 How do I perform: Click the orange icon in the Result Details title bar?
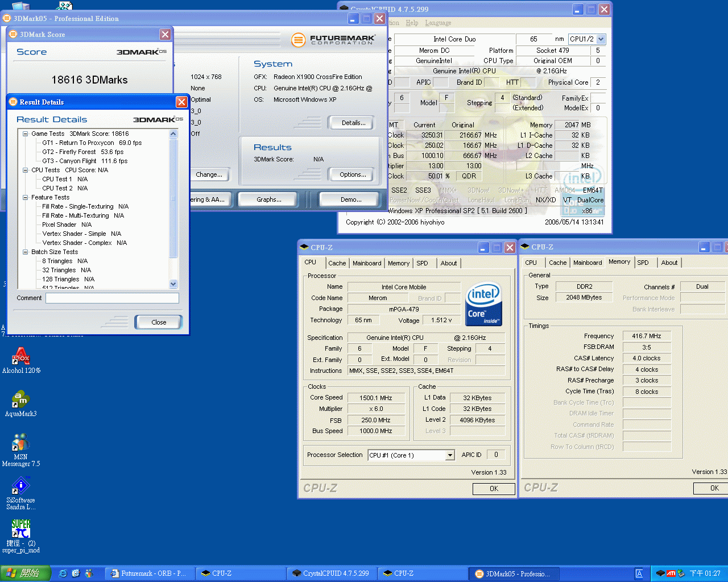tap(13, 102)
